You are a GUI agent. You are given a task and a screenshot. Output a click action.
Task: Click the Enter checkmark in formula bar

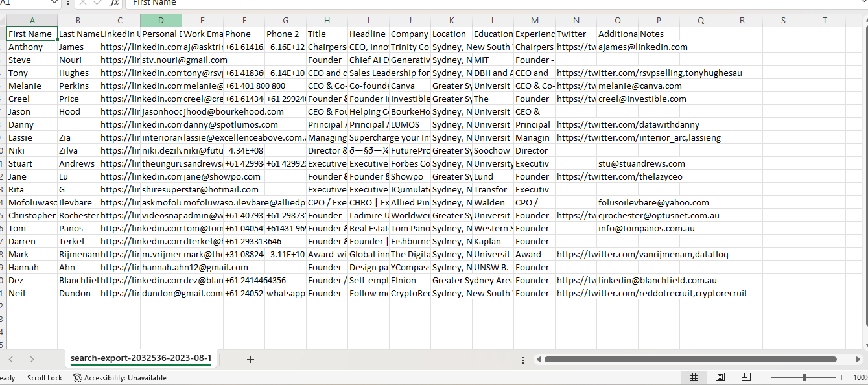click(x=98, y=3)
